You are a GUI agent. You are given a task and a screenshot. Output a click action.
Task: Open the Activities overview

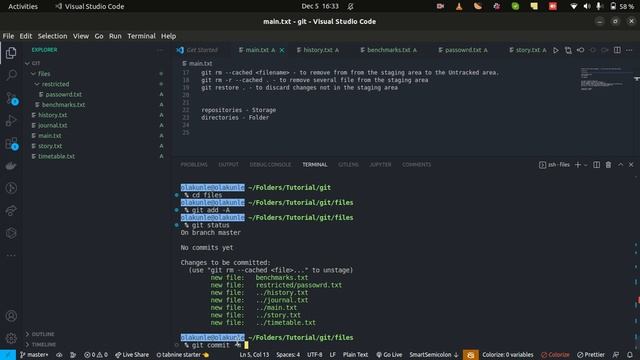coord(23,7)
